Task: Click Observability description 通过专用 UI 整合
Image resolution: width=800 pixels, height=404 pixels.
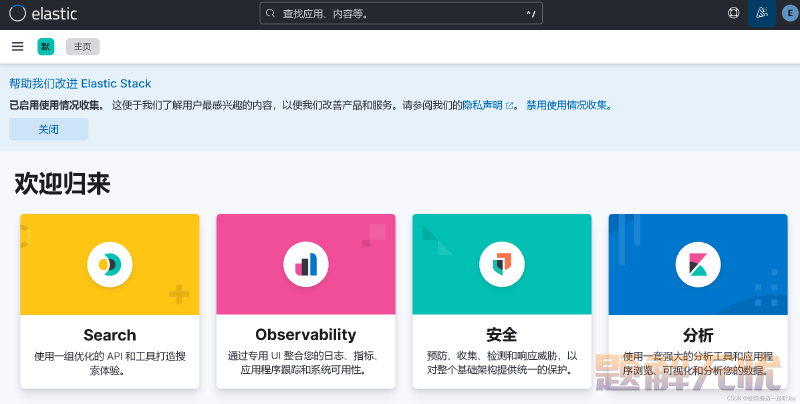Action: 305,363
